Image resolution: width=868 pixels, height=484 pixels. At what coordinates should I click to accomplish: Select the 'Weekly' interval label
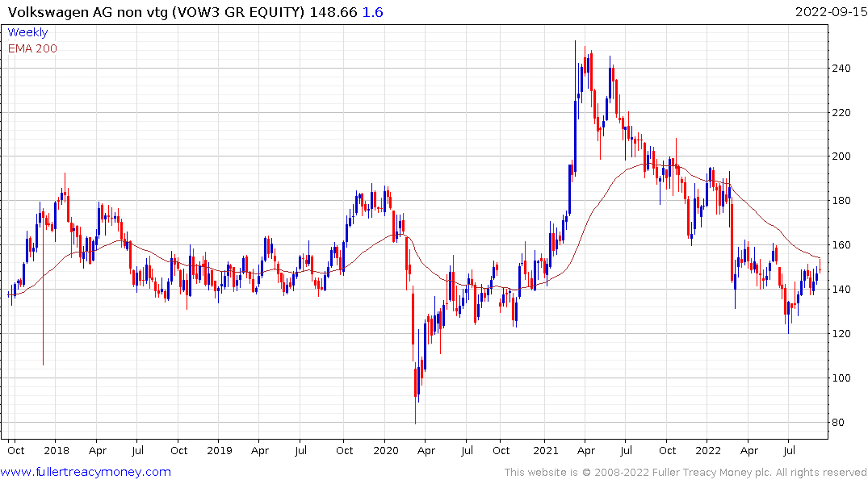27,32
